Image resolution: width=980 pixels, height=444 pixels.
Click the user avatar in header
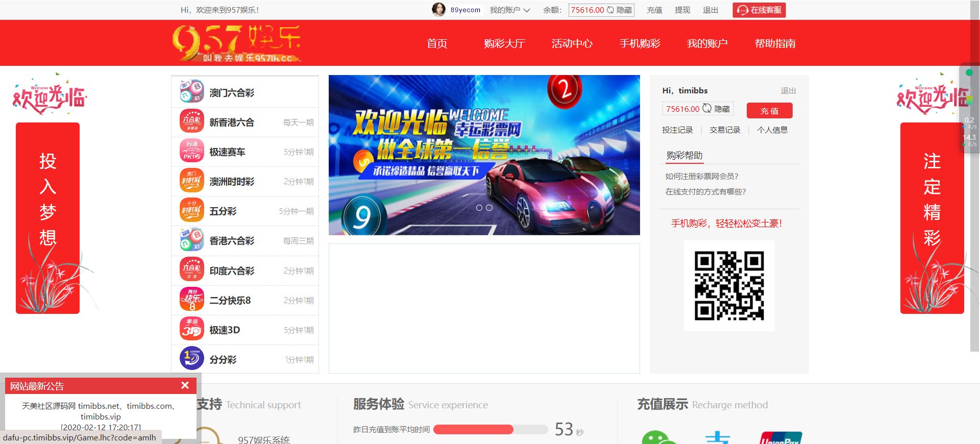pos(438,10)
